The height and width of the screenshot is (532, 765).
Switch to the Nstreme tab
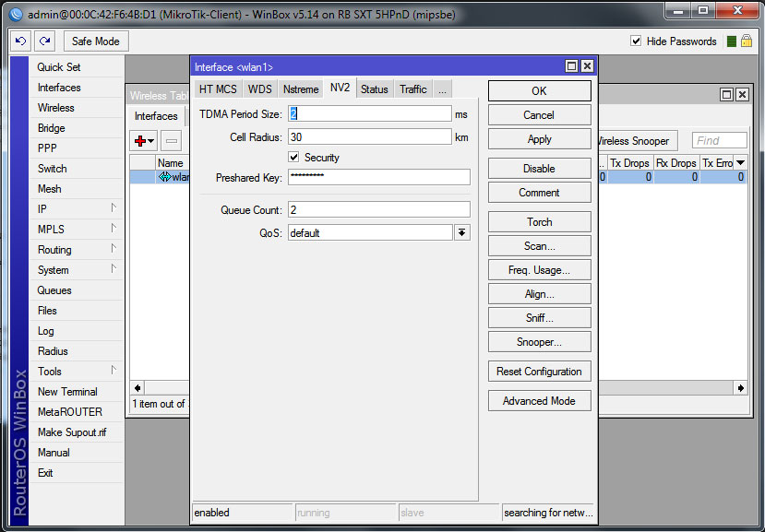tap(301, 89)
